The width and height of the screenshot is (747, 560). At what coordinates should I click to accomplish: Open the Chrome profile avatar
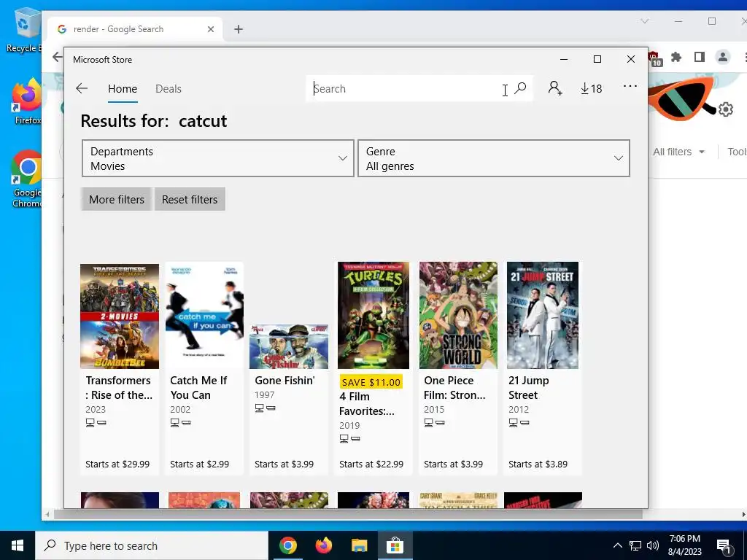click(723, 57)
